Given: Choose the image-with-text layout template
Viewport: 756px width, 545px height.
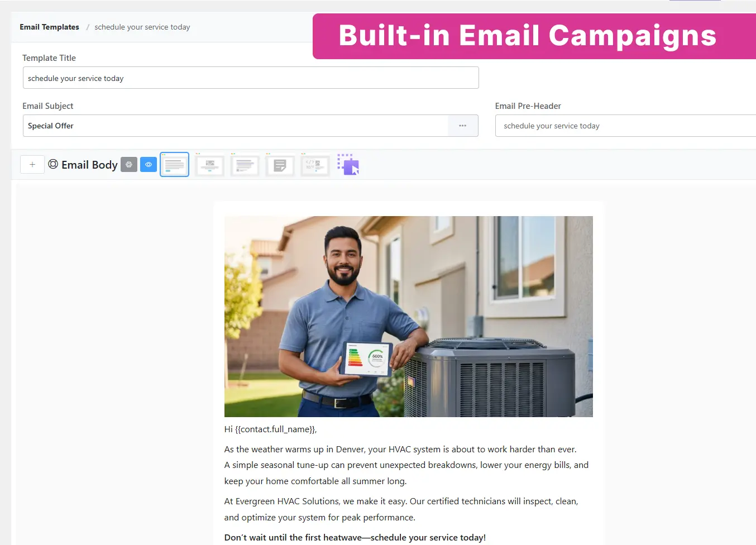Looking at the screenshot, I should [210, 165].
